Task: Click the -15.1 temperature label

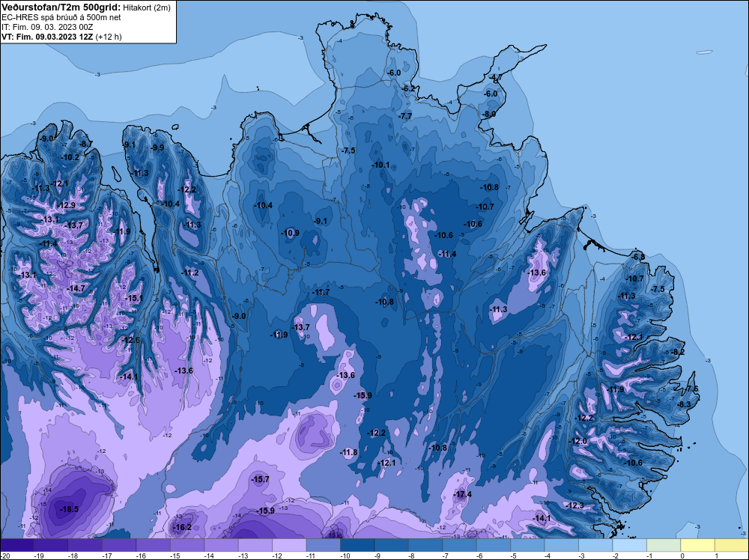Action: (134, 298)
